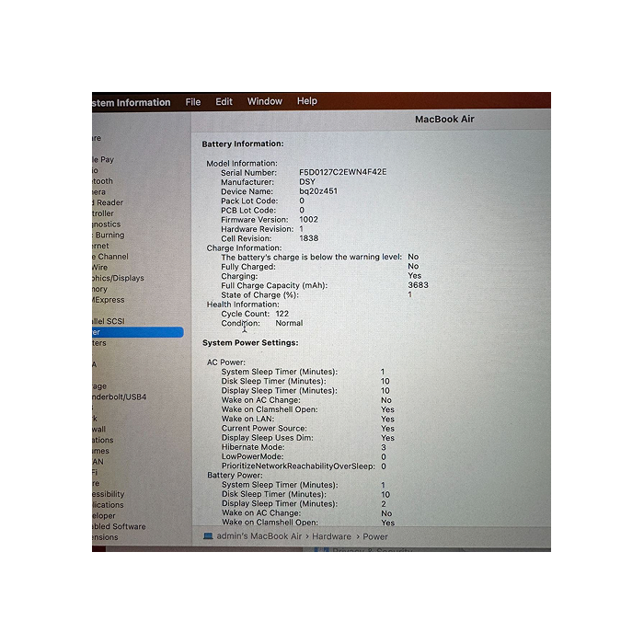Click Current Power Source label
Viewport: 644px width, 644px height.
[x=264, y=429]
